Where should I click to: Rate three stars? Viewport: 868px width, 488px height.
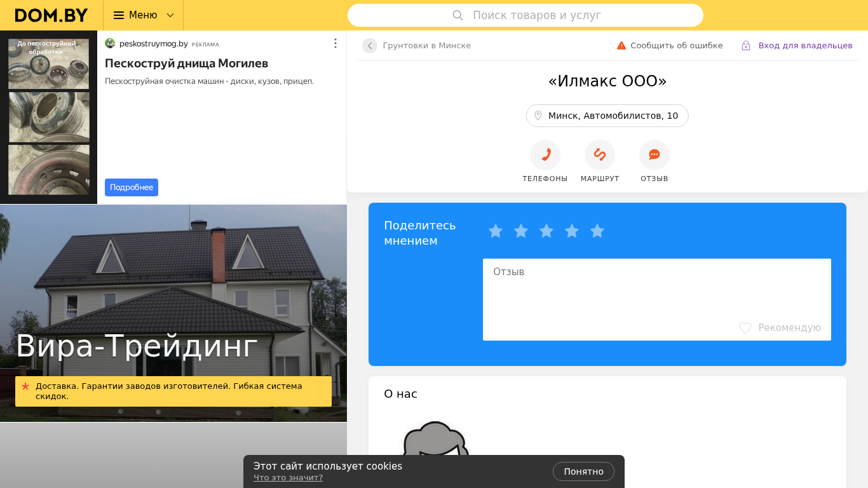(x=546, y=231)
